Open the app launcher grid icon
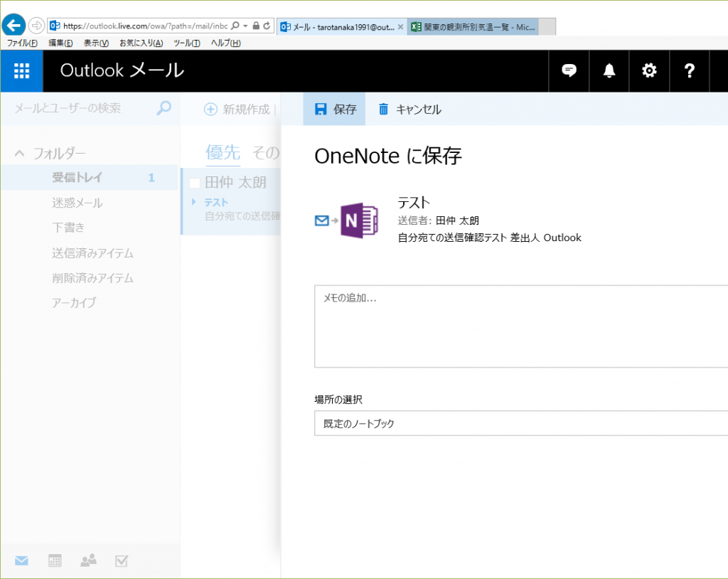728x579 pixels. (21, 70)
